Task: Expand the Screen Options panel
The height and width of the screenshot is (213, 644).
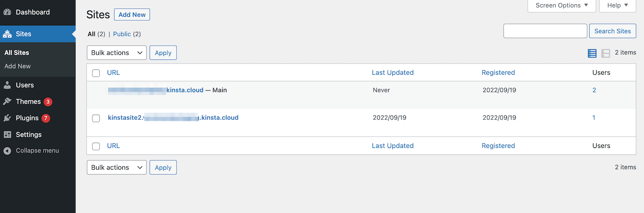Action: (x=562, y=6)
